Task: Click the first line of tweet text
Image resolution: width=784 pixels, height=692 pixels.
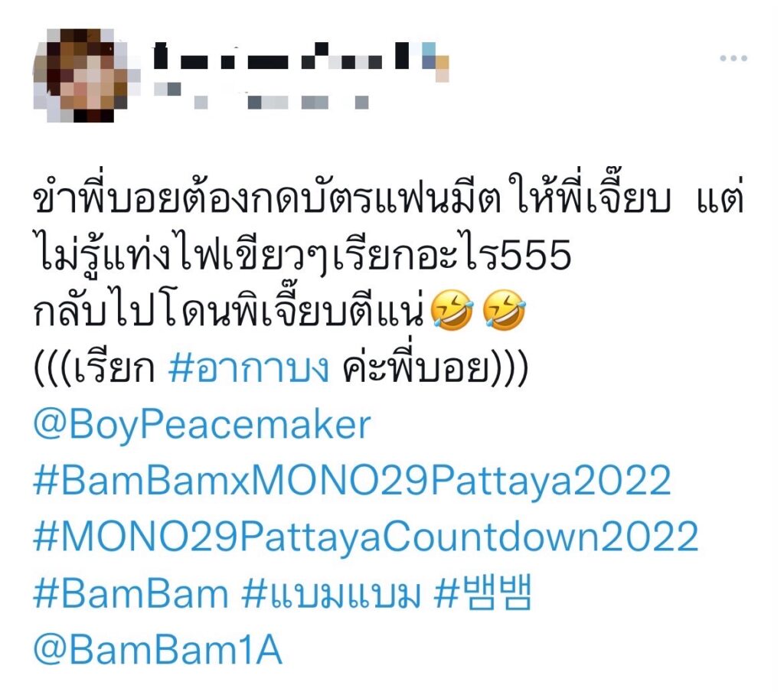Action: click(x=389, y=198)
